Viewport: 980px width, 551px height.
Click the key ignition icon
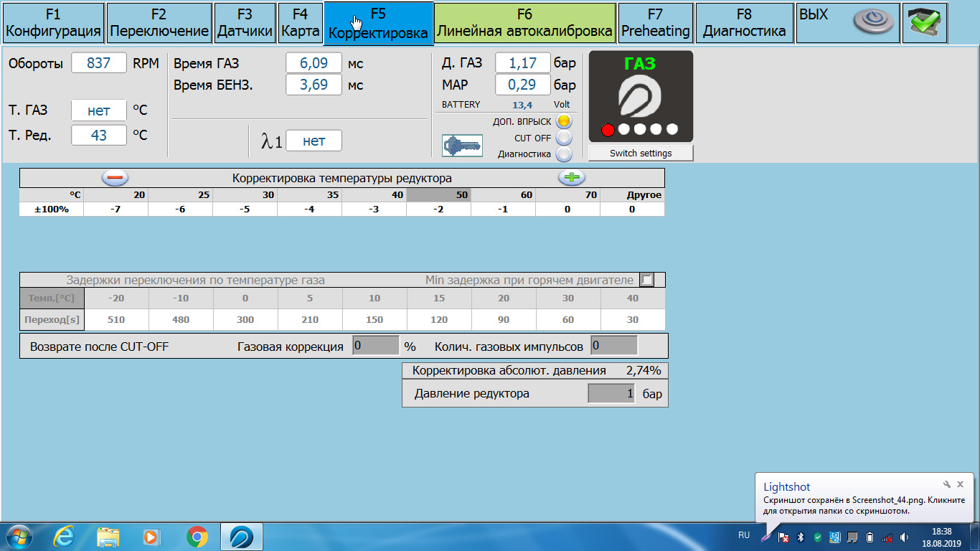(462, 146)
